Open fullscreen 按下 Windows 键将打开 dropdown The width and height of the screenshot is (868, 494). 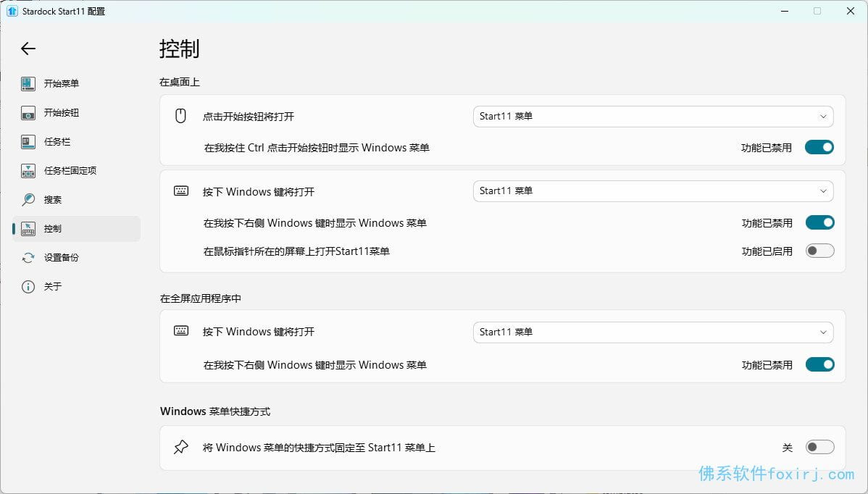coord(654,332)
